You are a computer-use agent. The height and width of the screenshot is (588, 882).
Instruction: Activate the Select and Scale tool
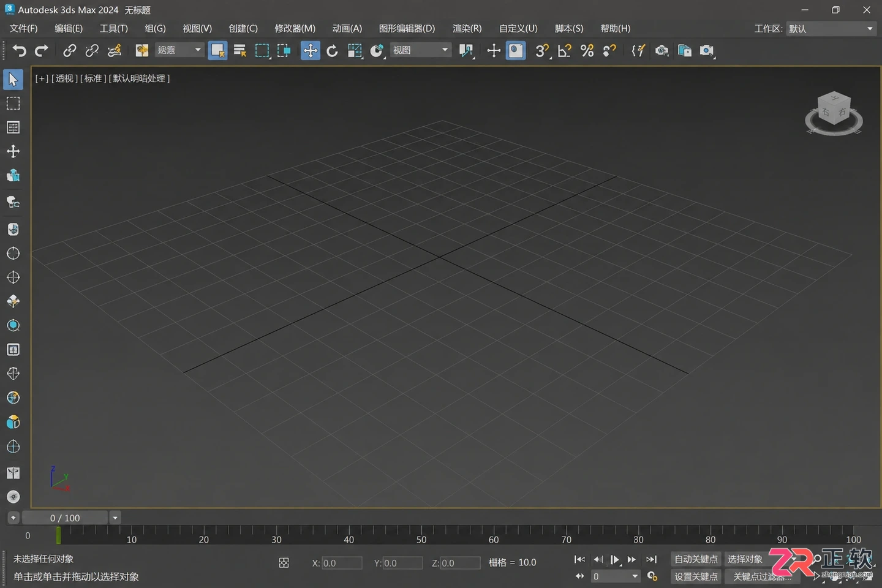(355, 51)
